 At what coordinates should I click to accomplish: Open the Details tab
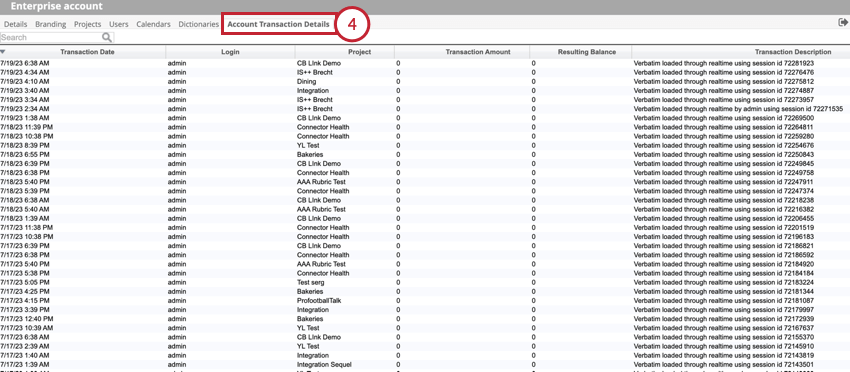pyautogui.click(x=15, y=24)
